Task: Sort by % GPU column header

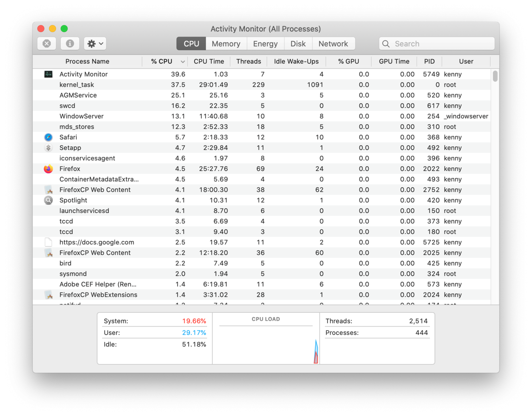Action: tap(349, 62)
